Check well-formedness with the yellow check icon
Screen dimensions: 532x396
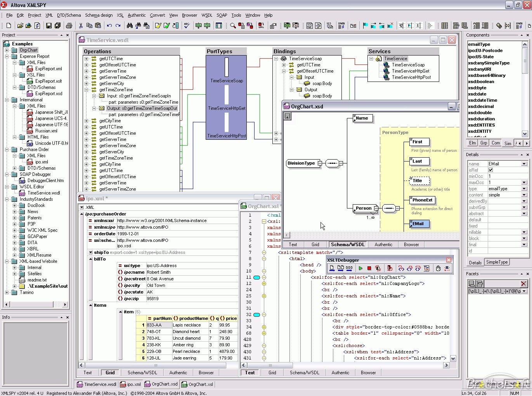coord(159,25)
